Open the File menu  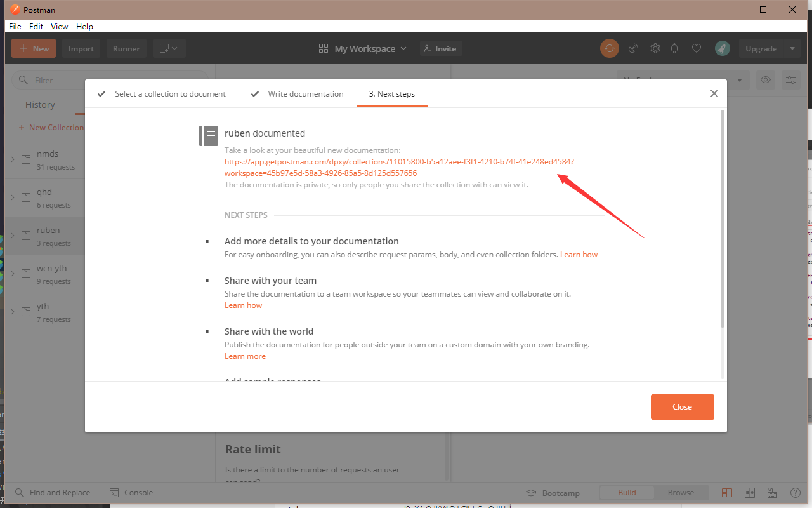(x=15, y=27)
